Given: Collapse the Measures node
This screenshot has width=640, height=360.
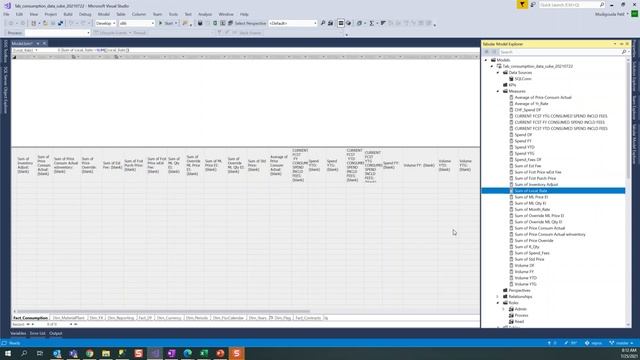Looking at the screenshot, I should click(x=498, y=91).
